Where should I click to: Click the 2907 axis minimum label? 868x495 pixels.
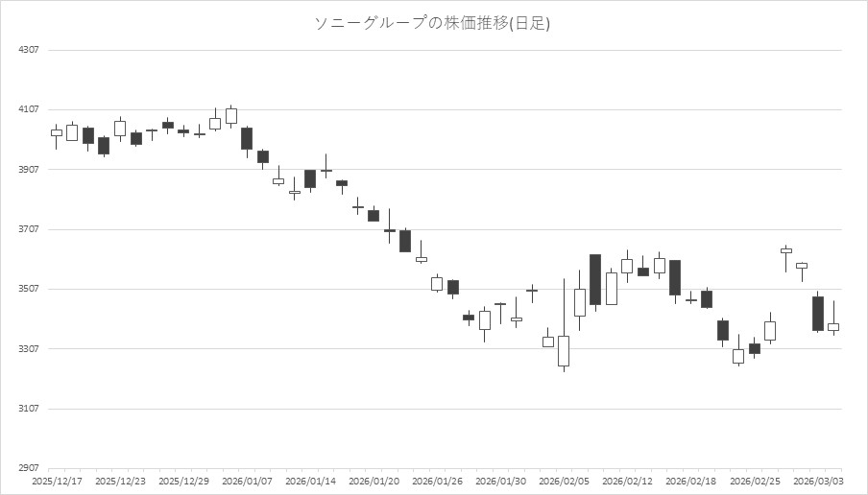(x=30, y=468)
